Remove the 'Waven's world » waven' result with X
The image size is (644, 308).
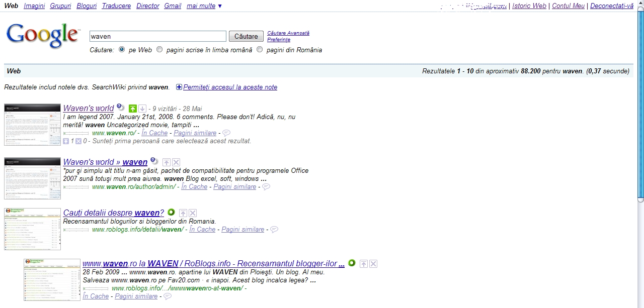(176, 162)
